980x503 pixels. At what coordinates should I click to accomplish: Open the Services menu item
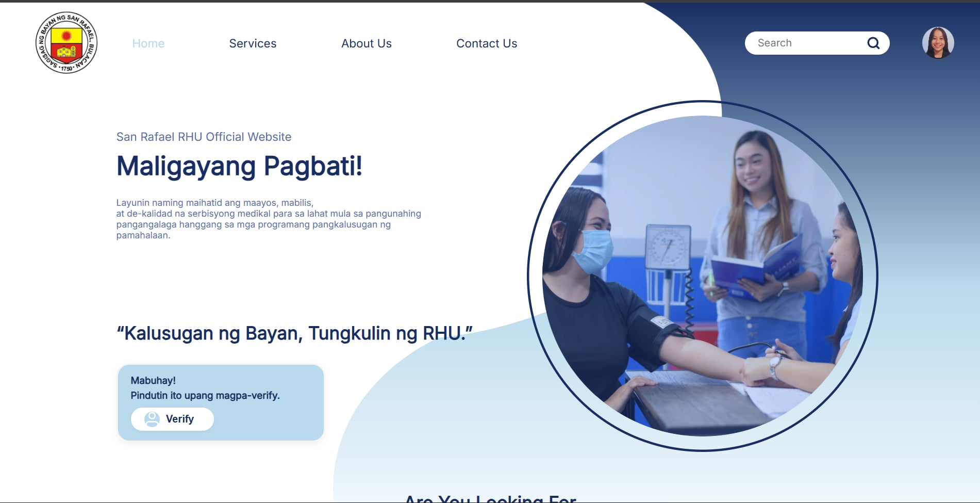pyautogui.click(x=253, y=43)
